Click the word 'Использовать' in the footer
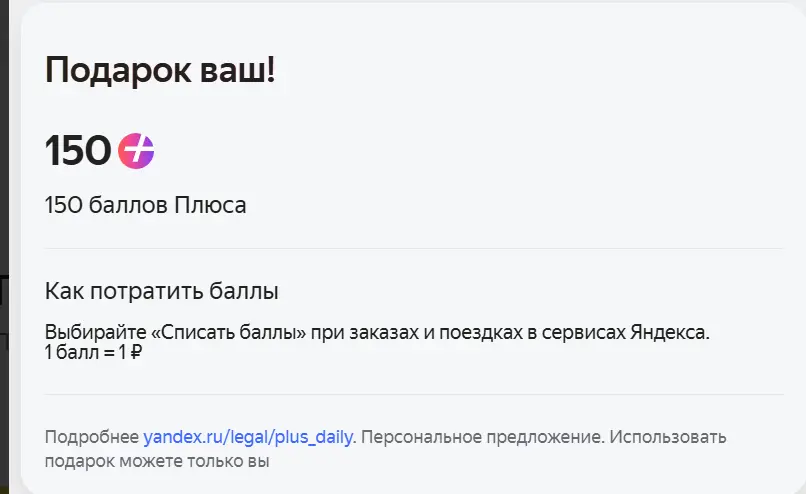This screenshot has width=806, height=494. [x=668, y=437]
